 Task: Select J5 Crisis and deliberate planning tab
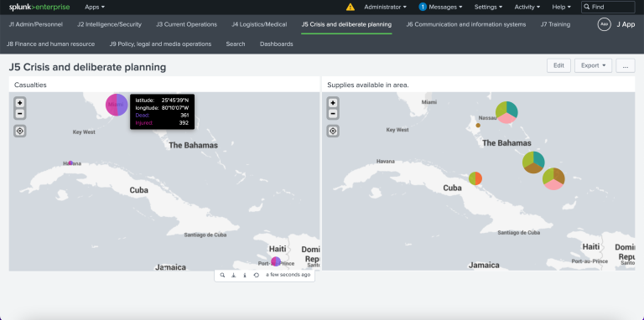click(346, 24)
